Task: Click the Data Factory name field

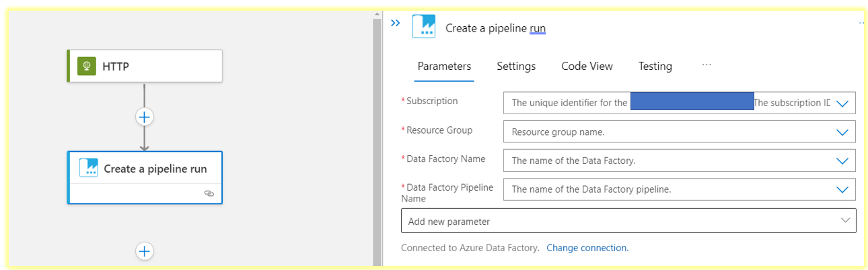Action: click(680, 161)
